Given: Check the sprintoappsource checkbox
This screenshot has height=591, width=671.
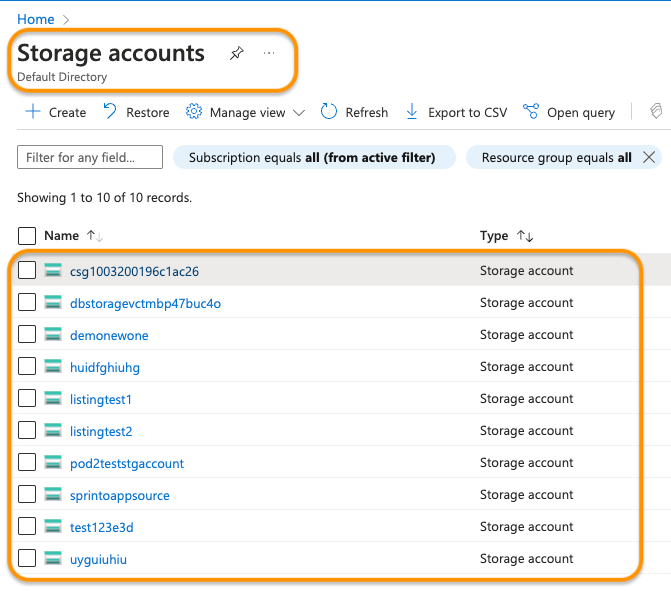Looking at the screenshot, I should (27, 495).
